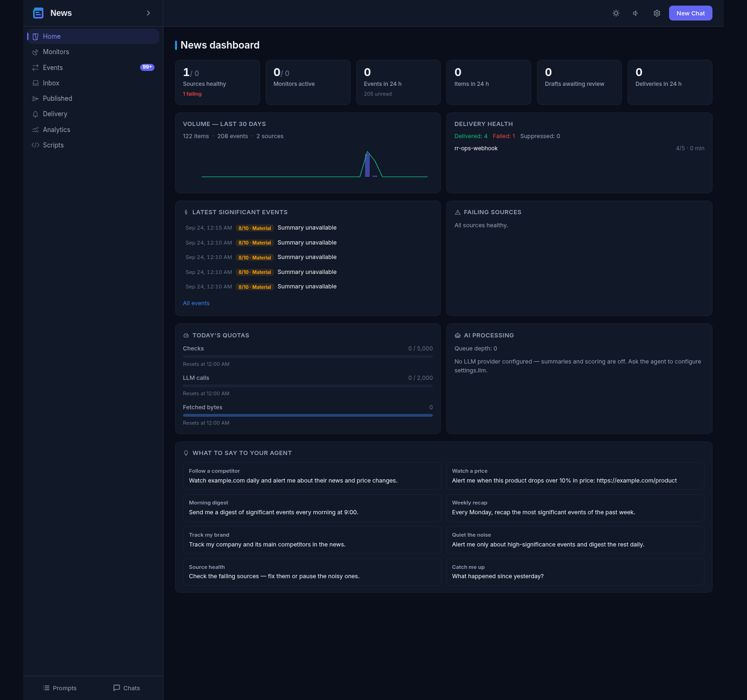Open the Home page in sidebar

click(x=93, y=36)
